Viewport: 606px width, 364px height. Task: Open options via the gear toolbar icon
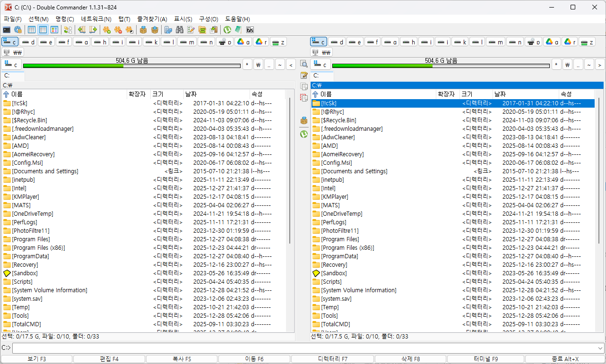click(x=17, y=30)
